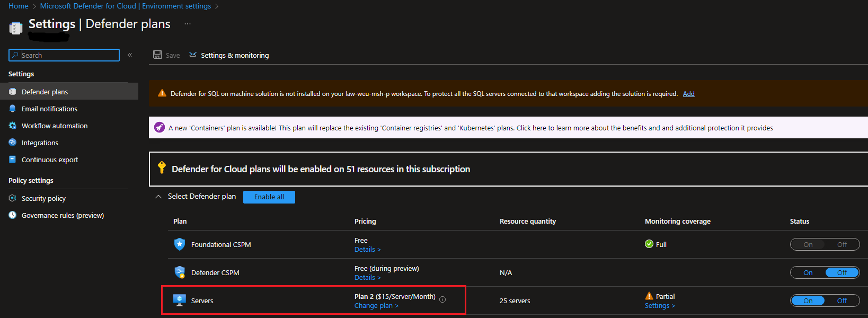Collapse the Select Defender plan section
Viewport: 868px width, 318px height.
(158, 197)
